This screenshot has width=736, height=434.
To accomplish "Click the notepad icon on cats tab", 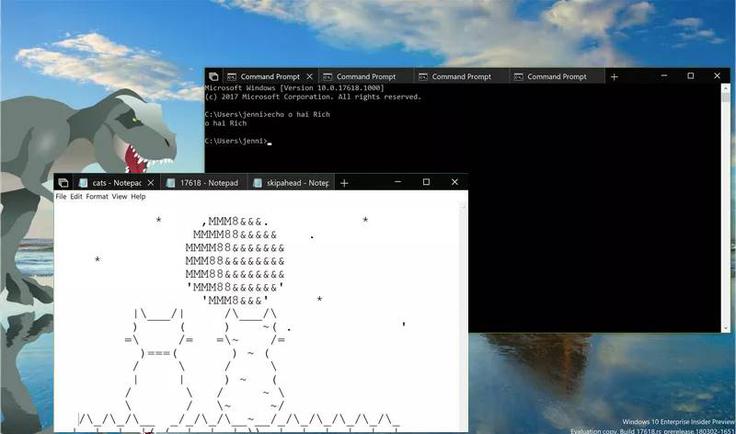I will 83,183.
